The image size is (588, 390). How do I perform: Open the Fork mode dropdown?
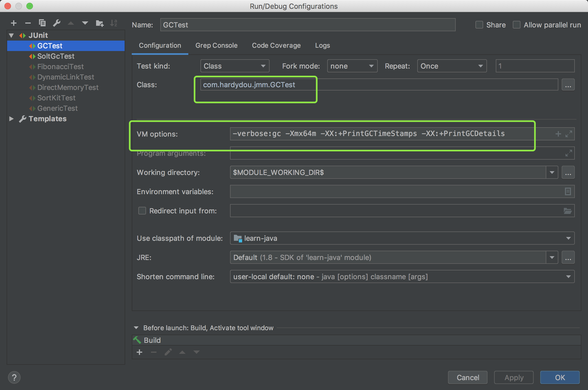tap(352, 66)
